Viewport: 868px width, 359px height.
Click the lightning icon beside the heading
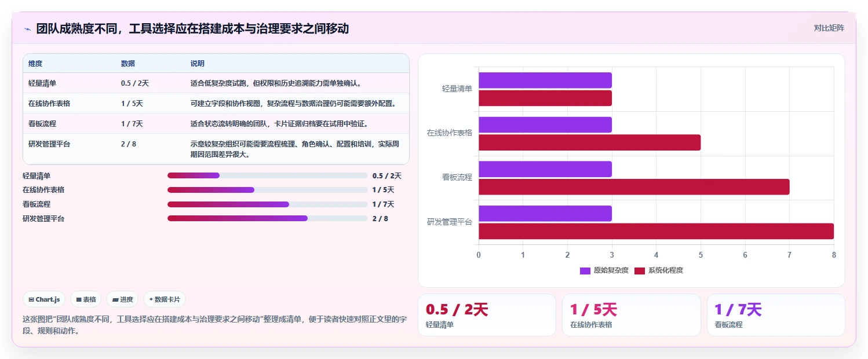(28, 29)
